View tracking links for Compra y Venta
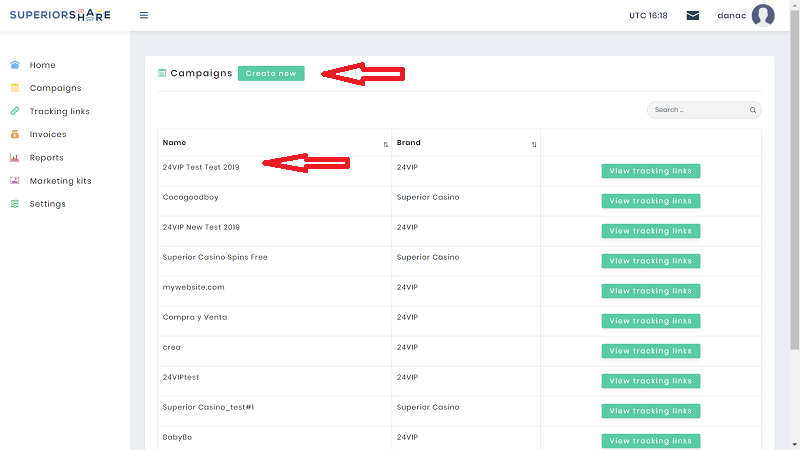This screenshot has height=450, width=800. (x=651, y=321)
